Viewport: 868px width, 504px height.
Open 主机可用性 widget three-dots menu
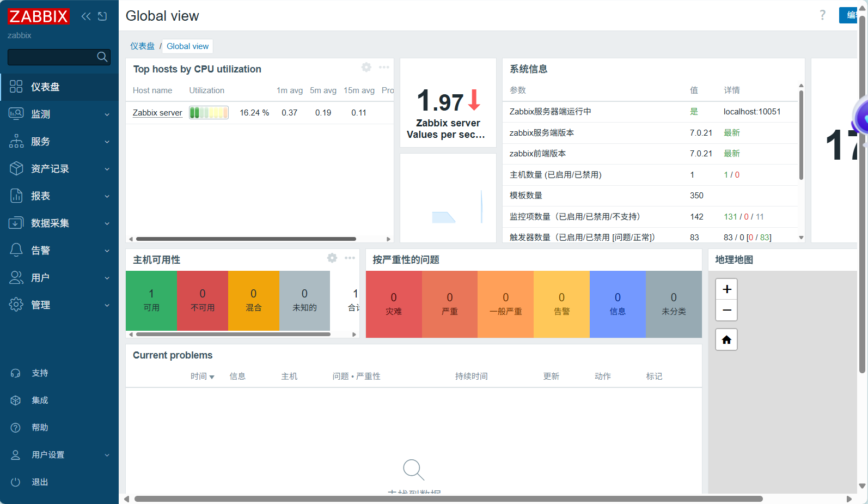(x=350, y=258)
